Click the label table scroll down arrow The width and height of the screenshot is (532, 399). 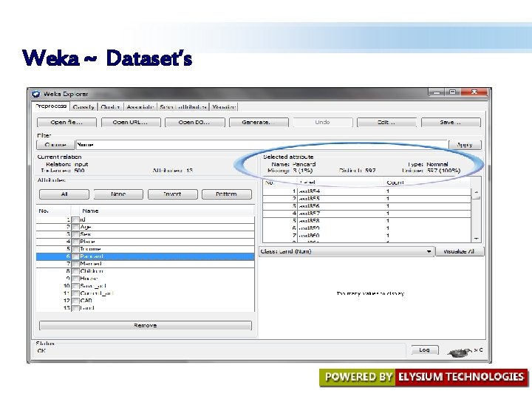click(477, 239)
